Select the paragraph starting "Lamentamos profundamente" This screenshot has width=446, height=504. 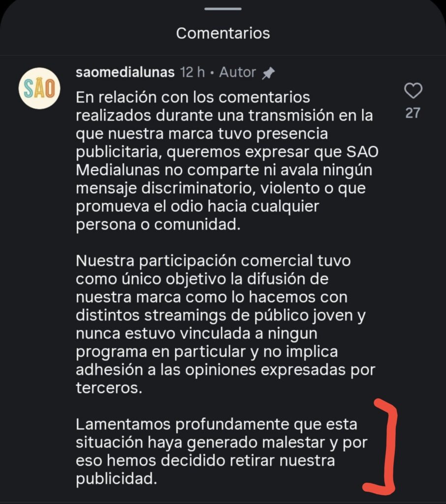[222, 451]
